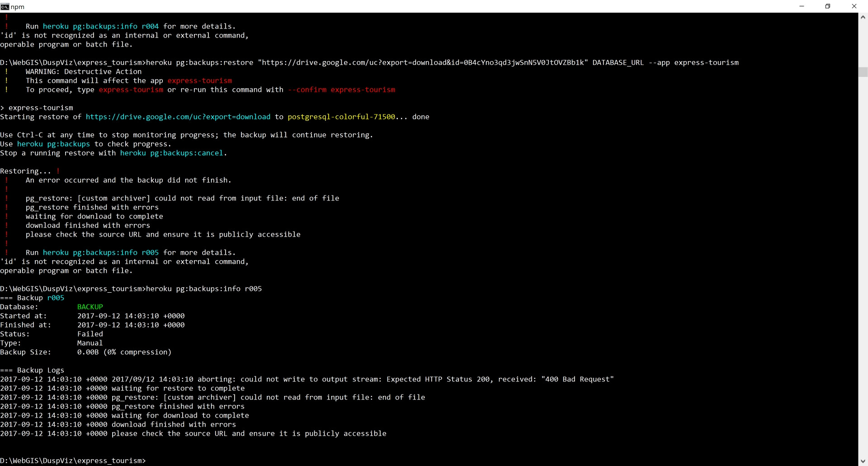Viewport: 868px width, 466px height.
Task: Restore down the npm console window
Action: [x=828, y=6]
